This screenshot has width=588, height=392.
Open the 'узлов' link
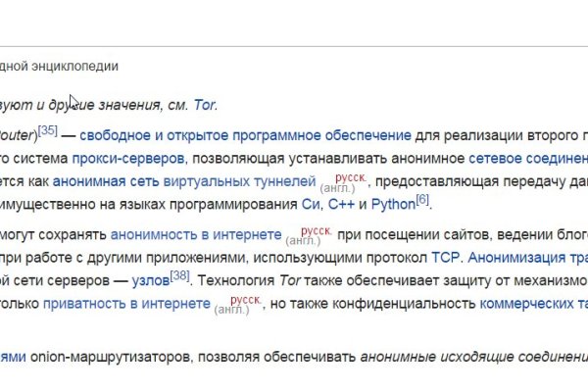[x=150, y=281]
